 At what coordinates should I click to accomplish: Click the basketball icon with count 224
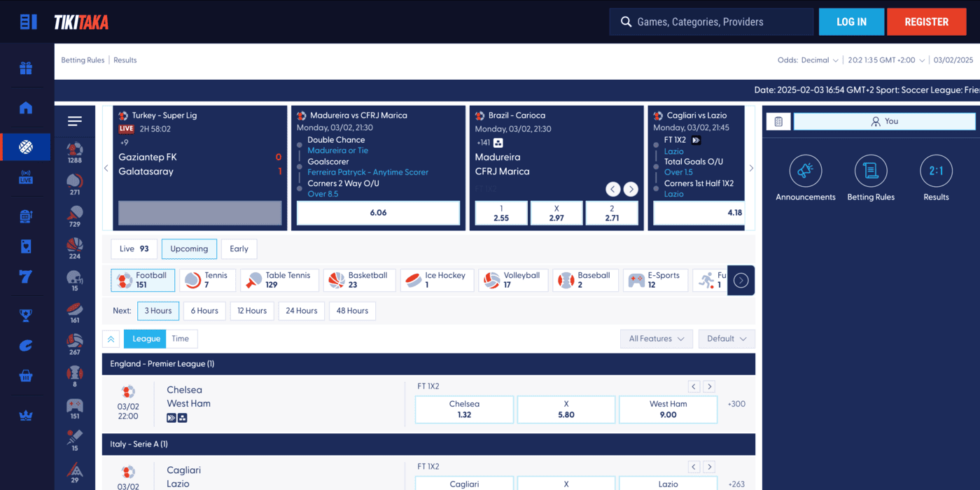[x=75, y=248]
